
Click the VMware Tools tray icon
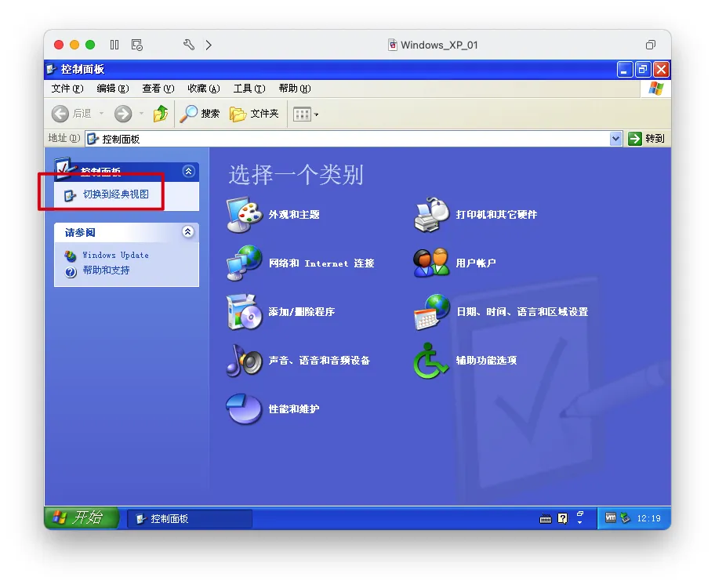611,517
